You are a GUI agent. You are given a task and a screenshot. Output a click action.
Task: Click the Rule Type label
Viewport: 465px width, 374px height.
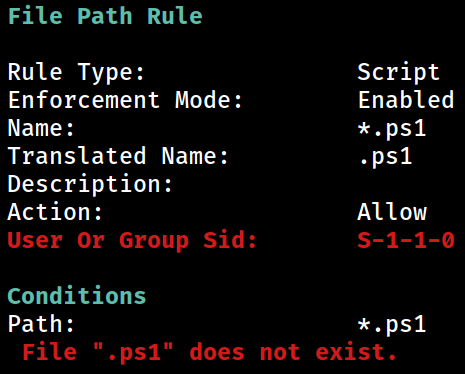[x=76, y=74]
